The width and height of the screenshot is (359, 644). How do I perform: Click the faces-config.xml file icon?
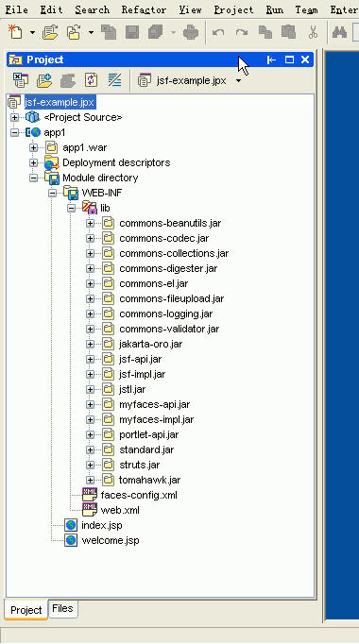90,495
